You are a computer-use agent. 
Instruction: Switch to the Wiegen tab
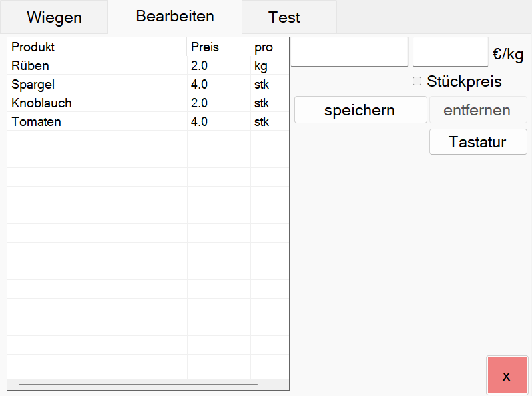point(54,17)
